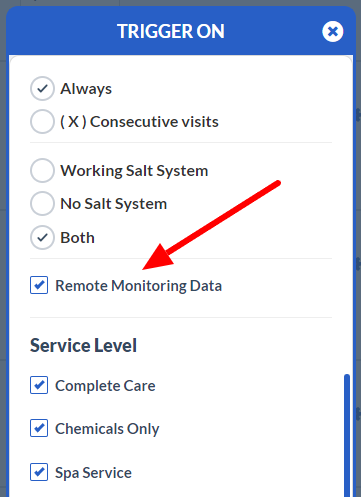Choose the (X) Consecutive visits radio option
The height and width of the screenshot is (497, 361).
(x=42, y=122)
